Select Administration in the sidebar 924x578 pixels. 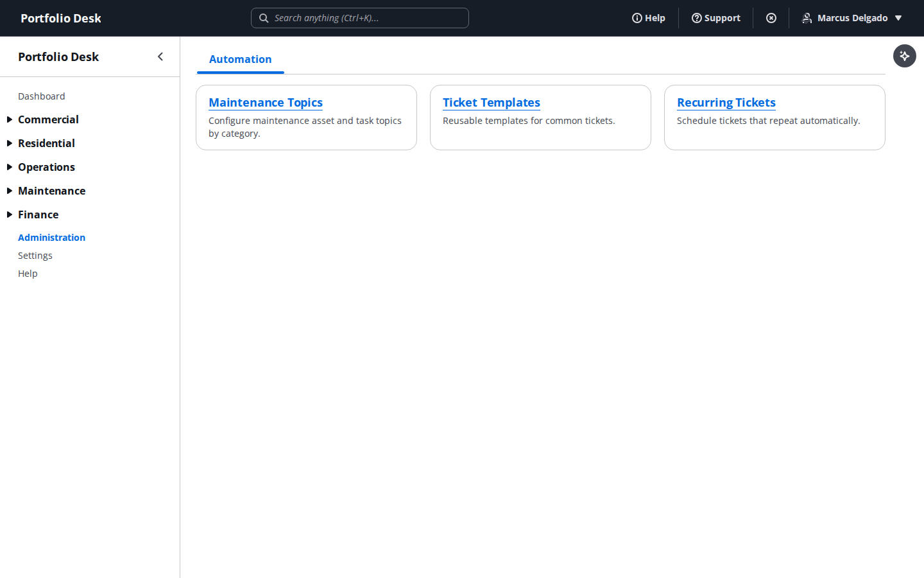point(51,238)
